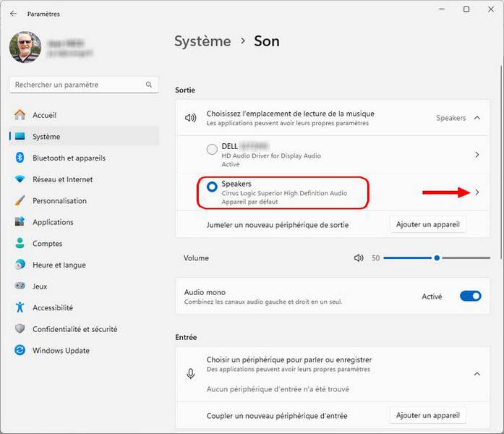Click the Speakers current output label
504x434 pixels.
click(451, 118)
